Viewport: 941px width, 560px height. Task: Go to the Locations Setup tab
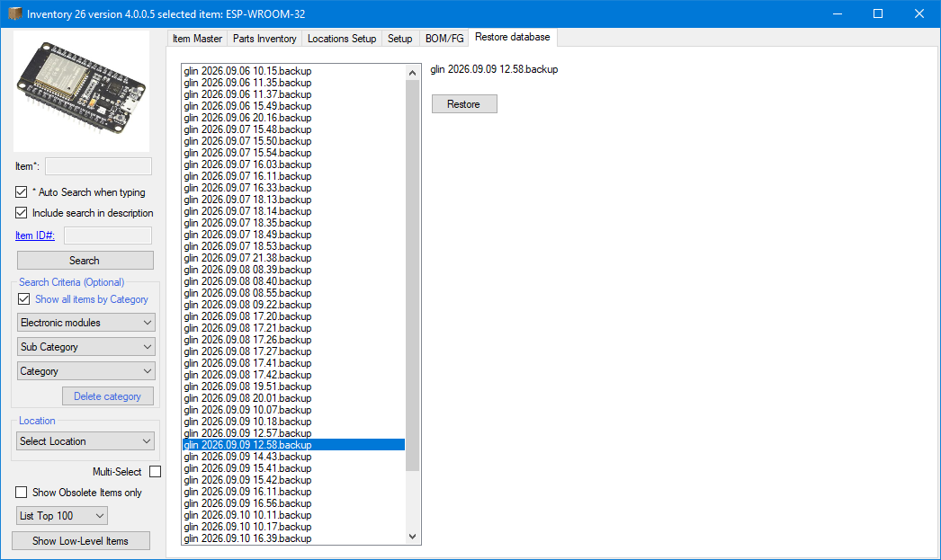(x=342, y=39)
